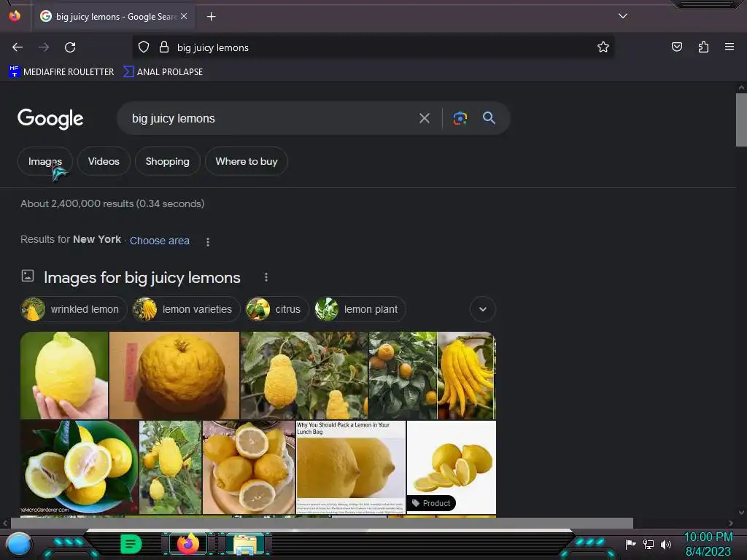Click the network tray icon
The height and width of the screenshot is (560, 747).
649,544
